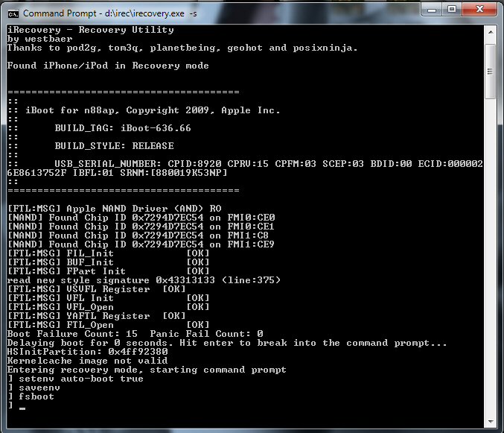Click 'Entering recovery mode, starting command prompt'
The image size is (504, 433).
(147, 370)
